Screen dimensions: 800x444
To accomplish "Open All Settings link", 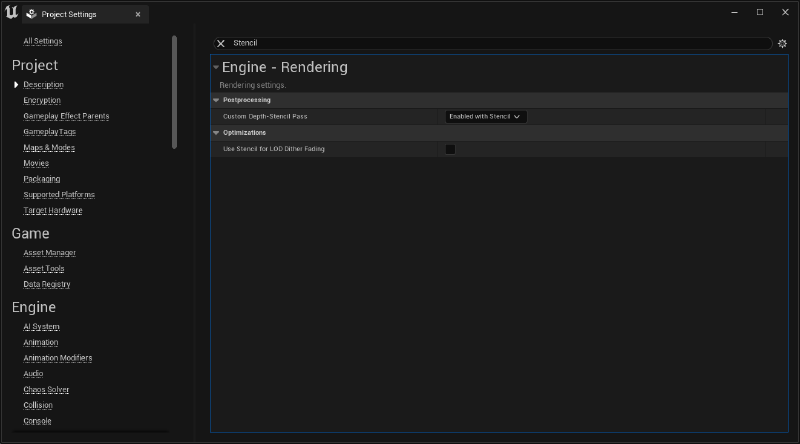I will [43, 41].
